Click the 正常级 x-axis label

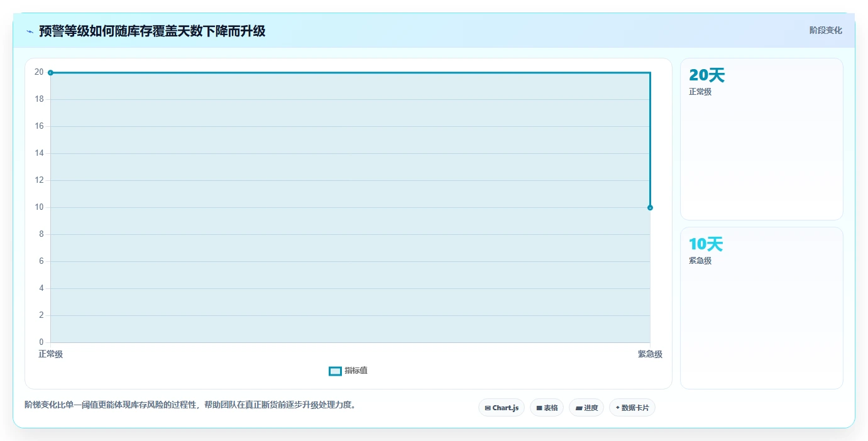point(50,354)
